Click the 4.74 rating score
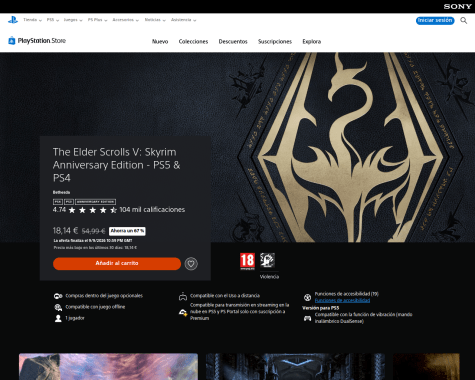The width and height of the screenshot is (475, 380). pyautogui.click(x=59, y=210)
